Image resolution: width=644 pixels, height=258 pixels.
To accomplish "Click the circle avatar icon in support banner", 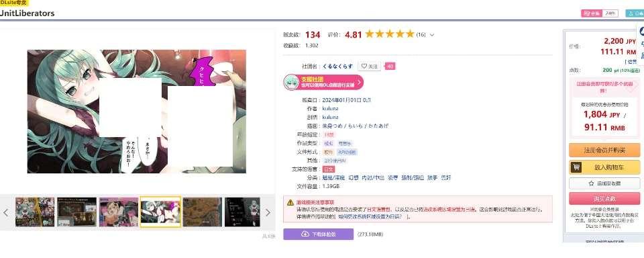I will [x=291, y=82].
